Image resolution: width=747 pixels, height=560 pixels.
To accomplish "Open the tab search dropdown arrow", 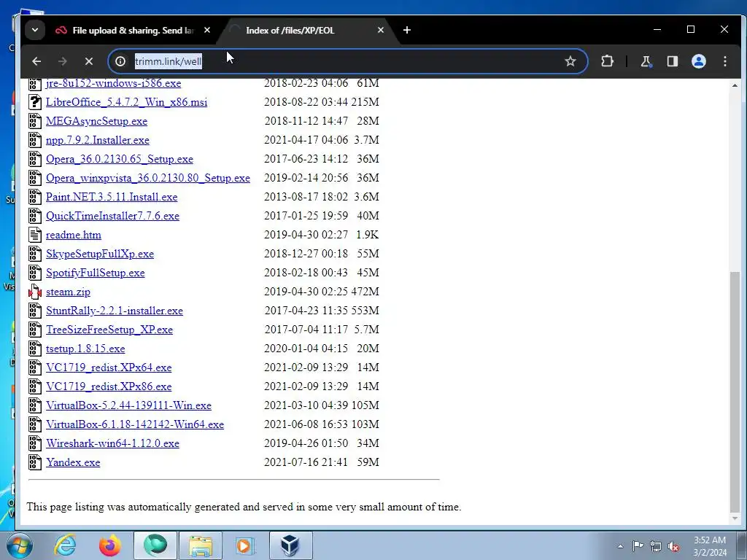I will pos(35,30).
